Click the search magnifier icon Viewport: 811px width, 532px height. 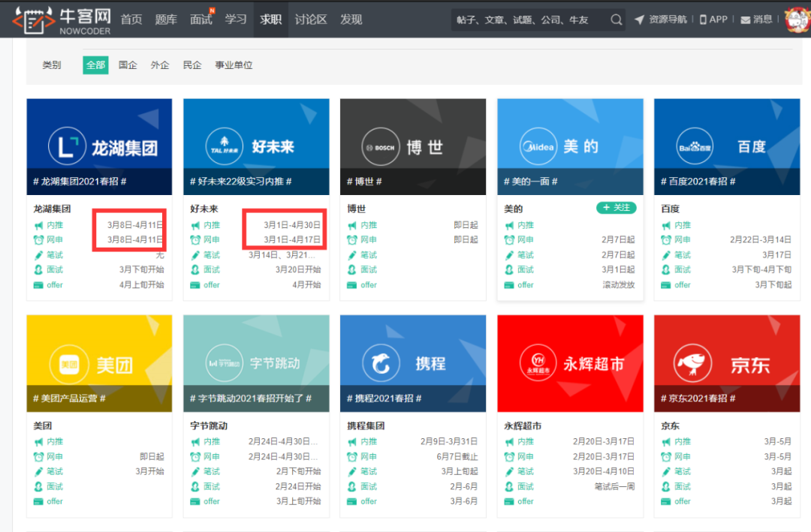(616, 20)
